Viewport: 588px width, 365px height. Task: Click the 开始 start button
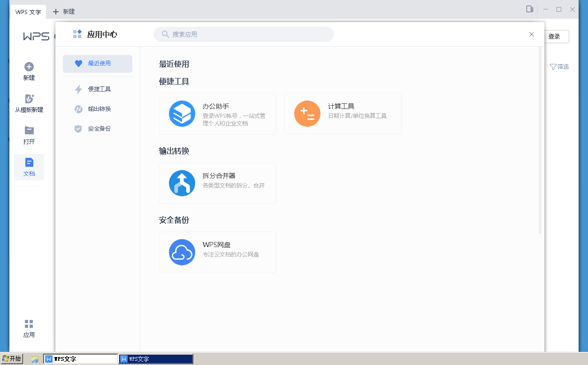[12, 358]
